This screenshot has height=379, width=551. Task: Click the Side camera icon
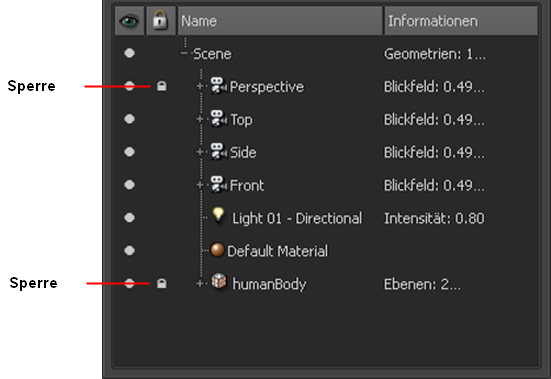(x=218, y=151)
